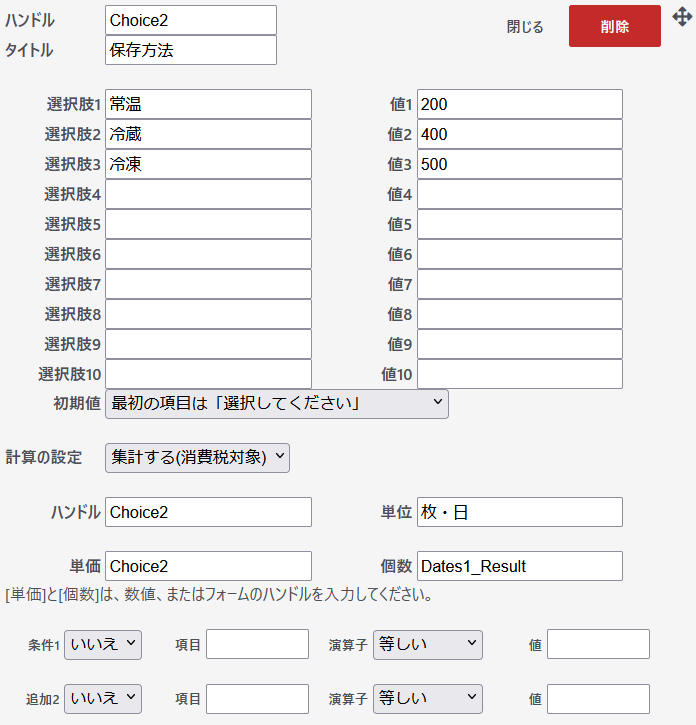Click the 個数 field with Dates1_Result
The image size is (696, 725).
tap(520, 566)
